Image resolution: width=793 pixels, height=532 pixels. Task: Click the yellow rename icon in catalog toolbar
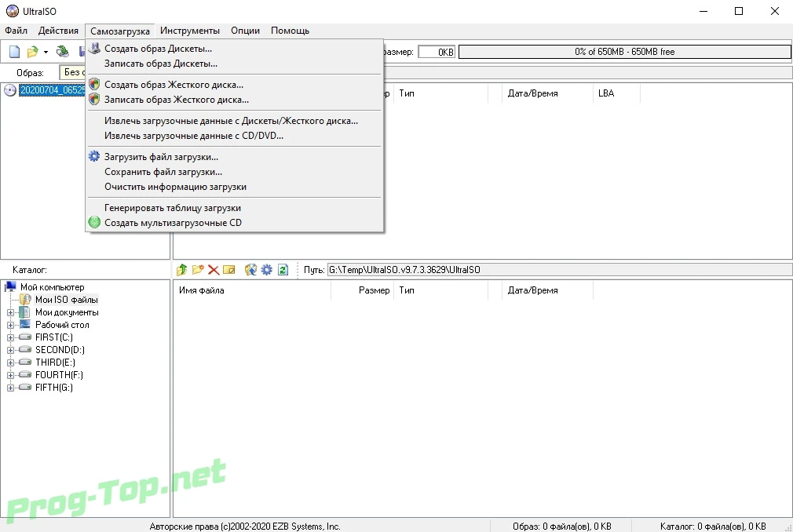(x=229, y=270)
